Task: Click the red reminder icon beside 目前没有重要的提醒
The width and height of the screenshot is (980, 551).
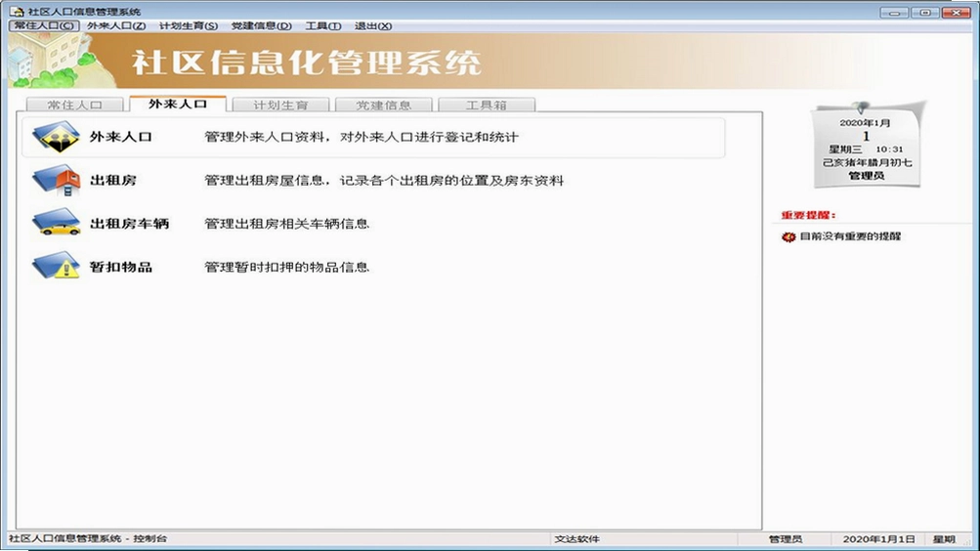Action: (788, 236)
